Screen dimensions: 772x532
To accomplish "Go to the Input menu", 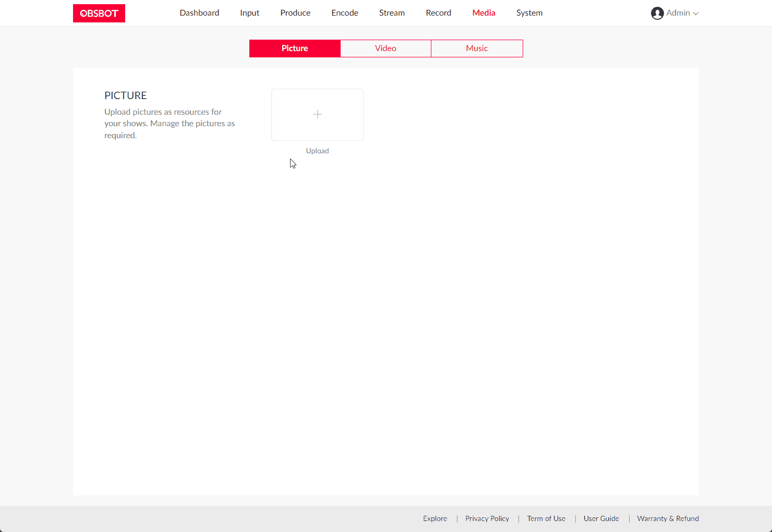I will [x=249, y=13].
